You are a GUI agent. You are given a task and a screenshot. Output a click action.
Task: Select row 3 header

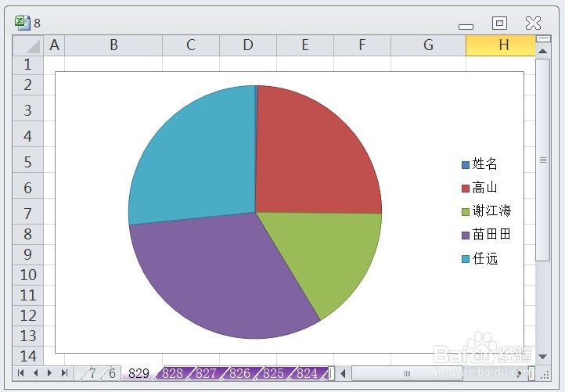(x=27, y=108)
